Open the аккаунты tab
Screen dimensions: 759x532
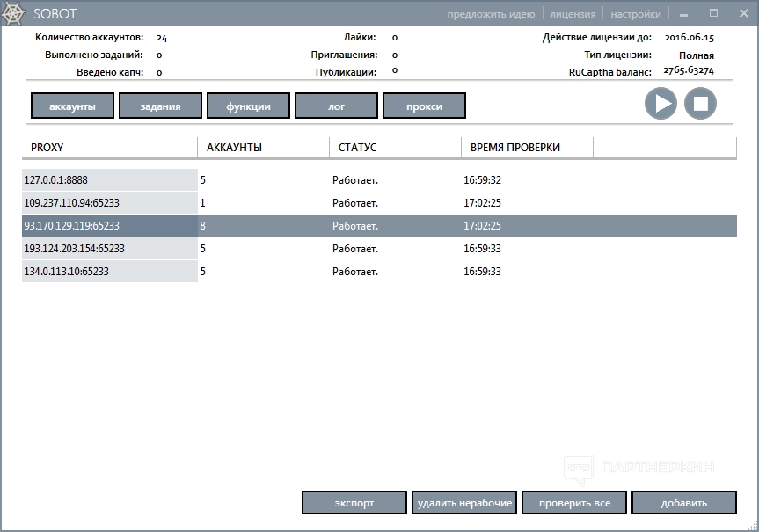(x=72, y=106)
